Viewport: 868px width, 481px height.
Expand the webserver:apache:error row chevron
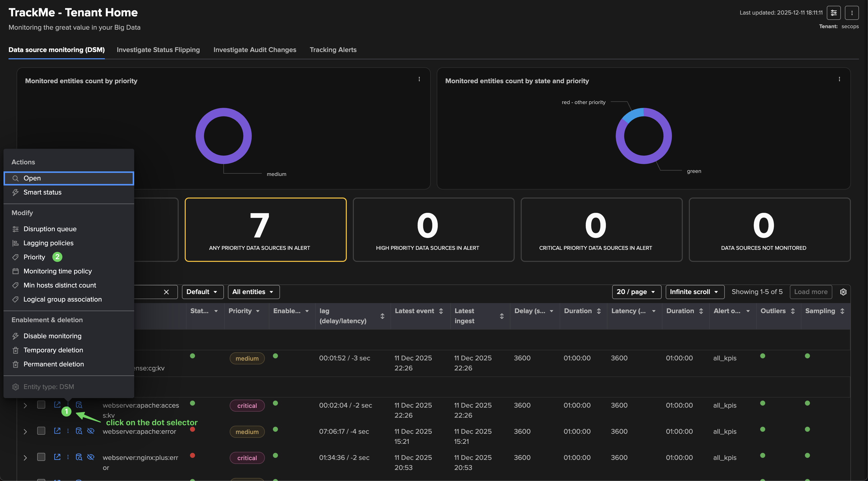25,431
